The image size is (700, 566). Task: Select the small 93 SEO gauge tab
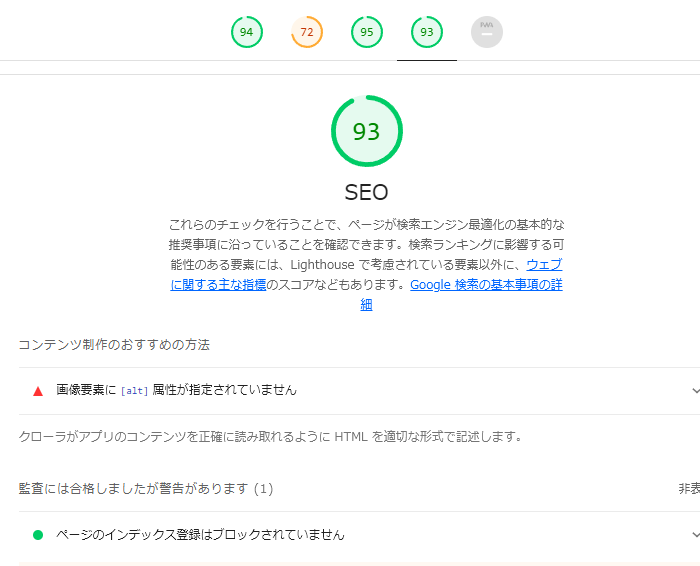coord(427,32)
